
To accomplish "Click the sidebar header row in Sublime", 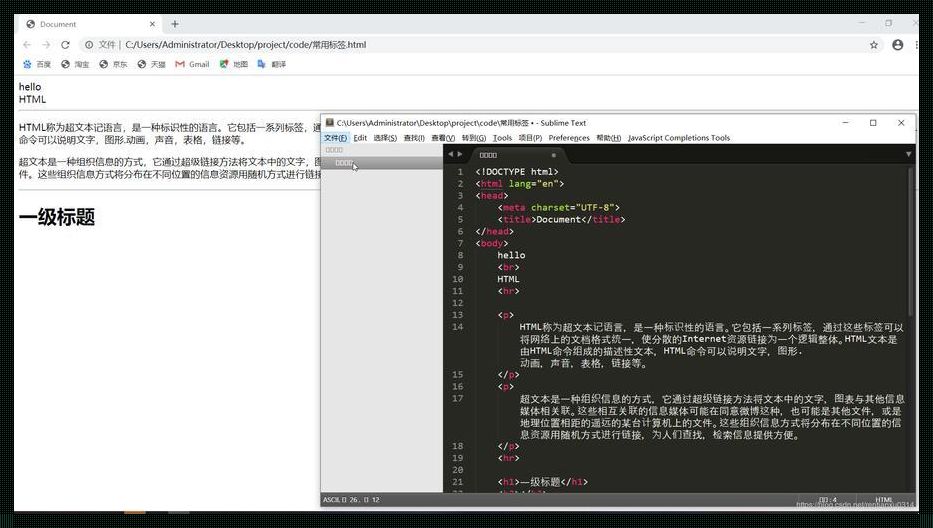I will 382,150.
